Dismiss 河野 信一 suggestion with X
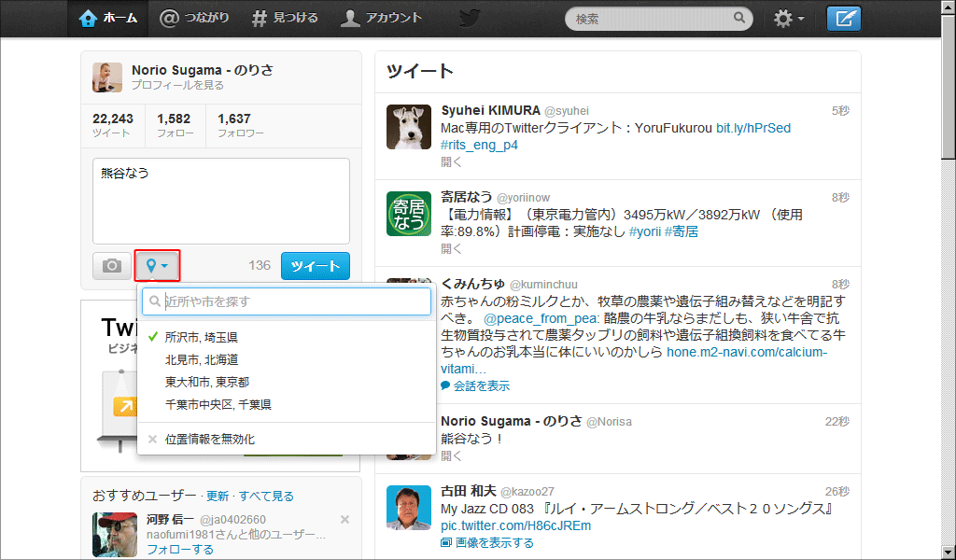The width and height of the screenshot is (956, 560). tap(344, 519)
